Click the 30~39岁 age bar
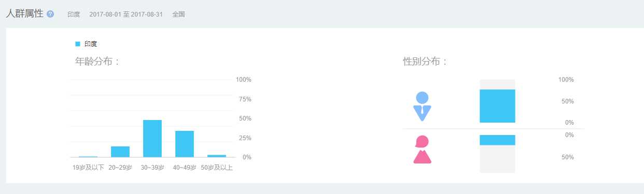The width and height of the screenshot is (644, 194). 152,139
